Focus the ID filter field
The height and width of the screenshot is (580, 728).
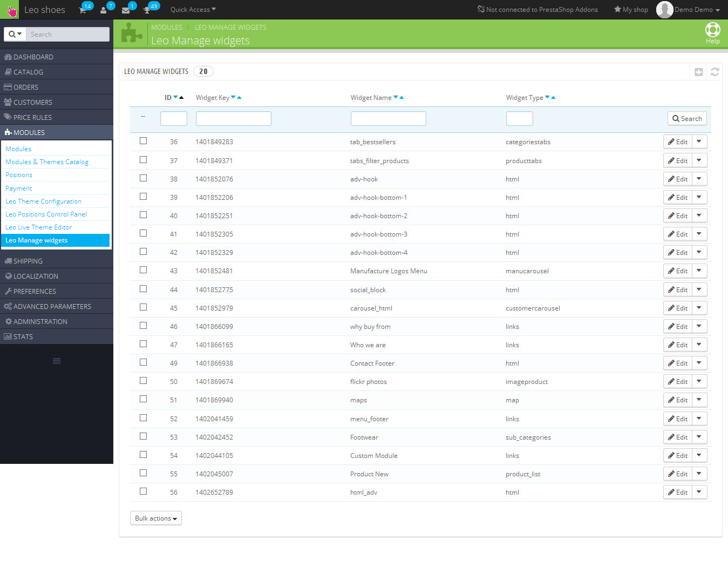point(174,119)
